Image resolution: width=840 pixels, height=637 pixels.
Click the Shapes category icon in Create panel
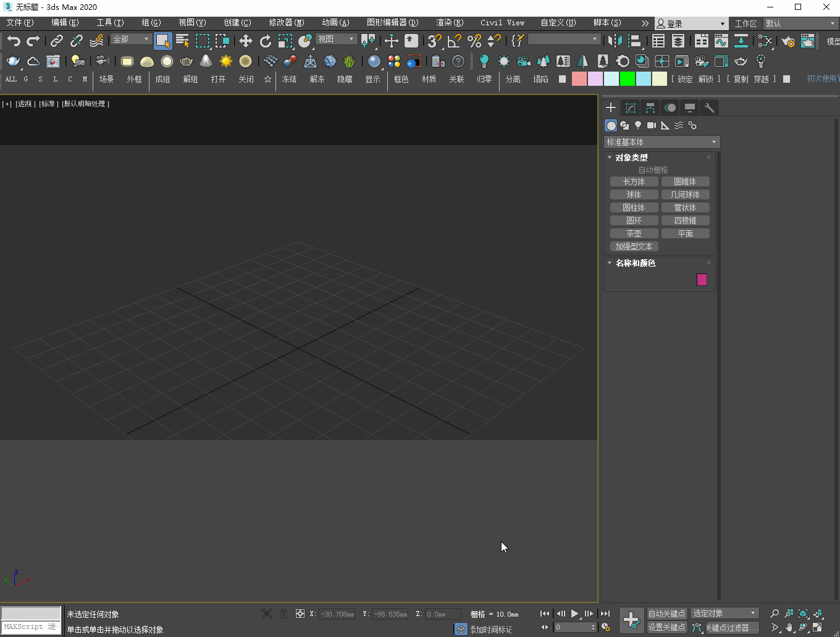[624, 125]
